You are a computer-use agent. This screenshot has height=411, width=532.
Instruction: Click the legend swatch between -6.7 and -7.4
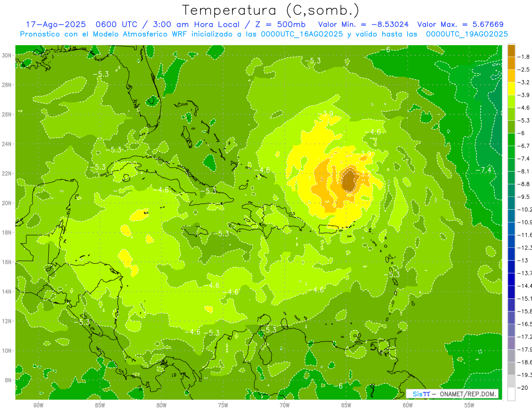[511, 152]
